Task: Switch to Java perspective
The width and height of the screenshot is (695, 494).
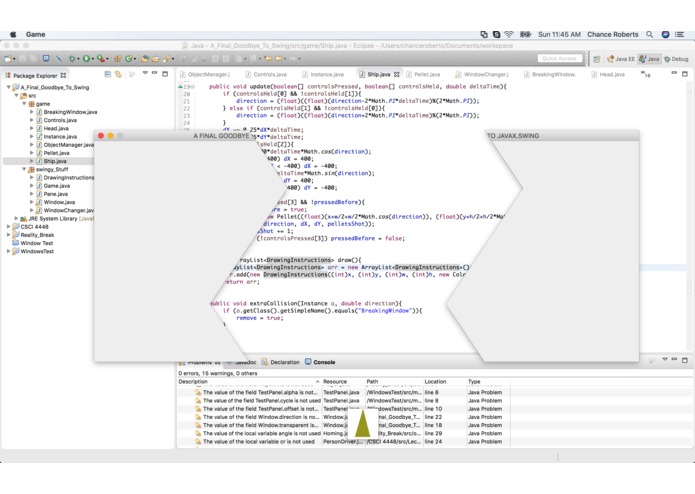Action: (x=649, y=59)
